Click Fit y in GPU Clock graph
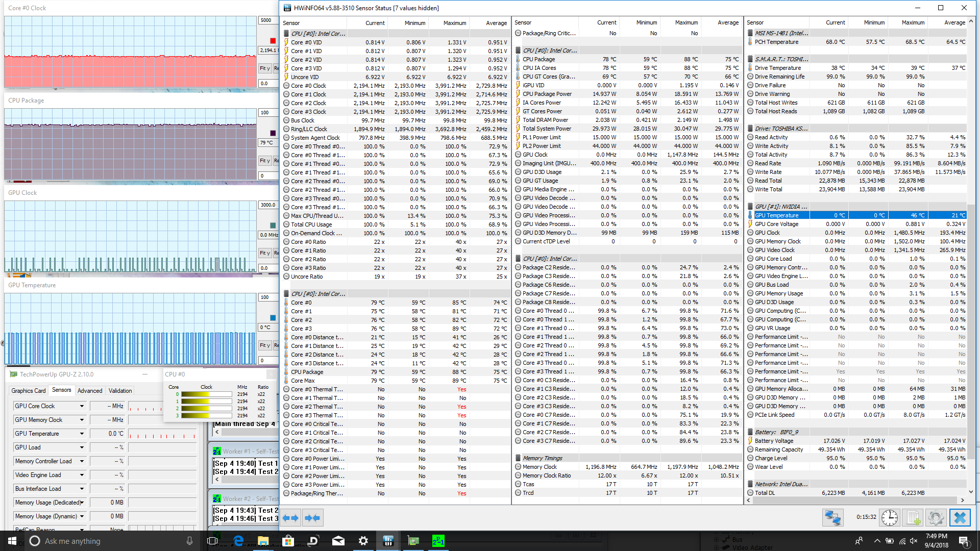The width and height of the screenshot is (980, 551). click(264, 253)
